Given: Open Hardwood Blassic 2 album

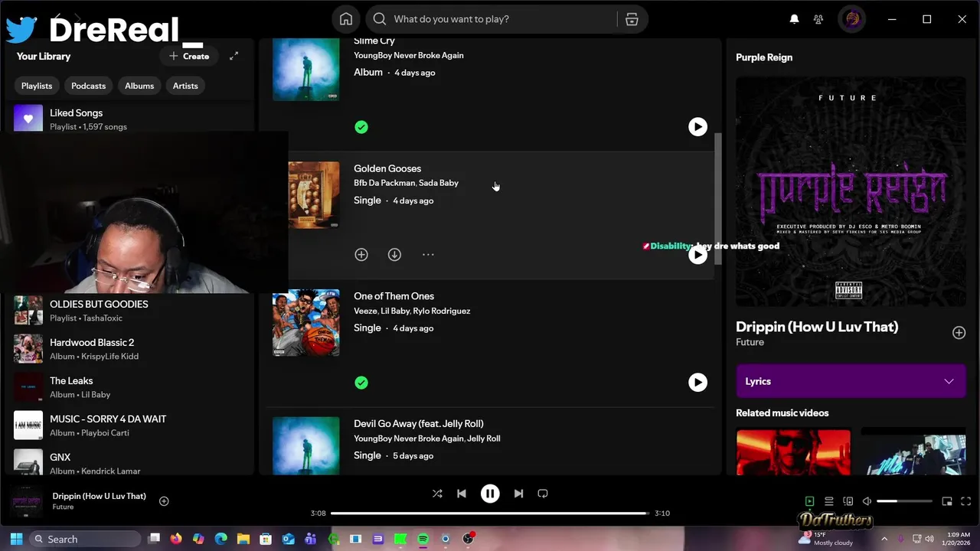Looking at the screenshot, I should click(130, 348).
